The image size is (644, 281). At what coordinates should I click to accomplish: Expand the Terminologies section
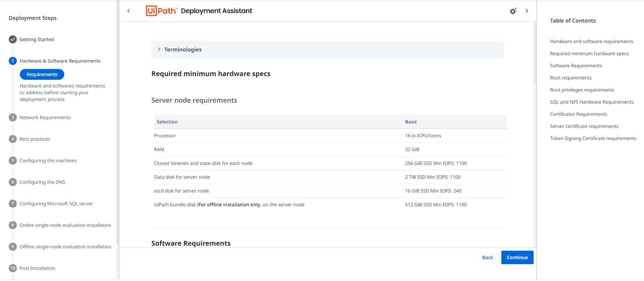(x=327, y=49)
